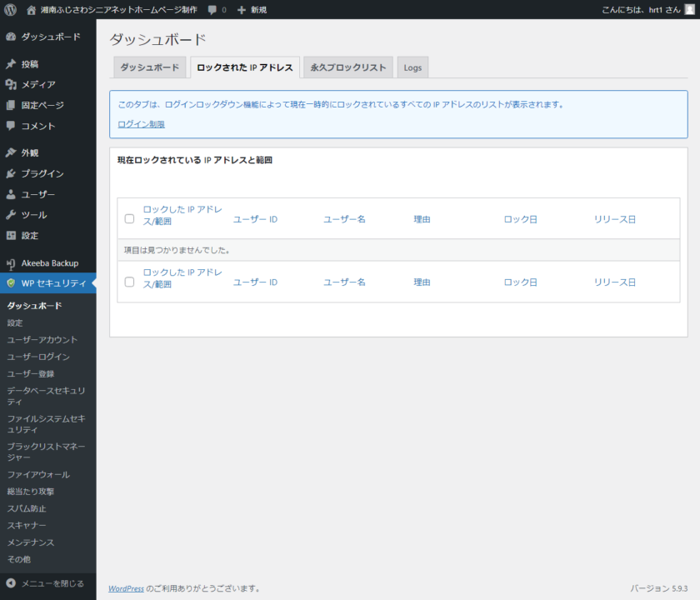
Task: Click the ユーザー person icon
Action: click(x=11, y=194)
